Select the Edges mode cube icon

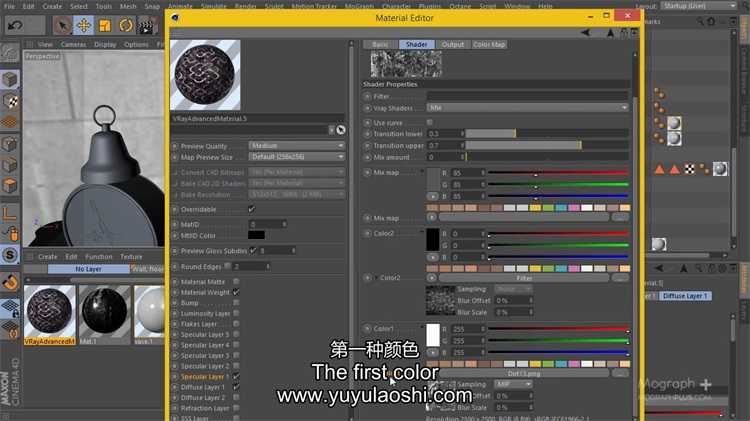[x=10, y=165]
